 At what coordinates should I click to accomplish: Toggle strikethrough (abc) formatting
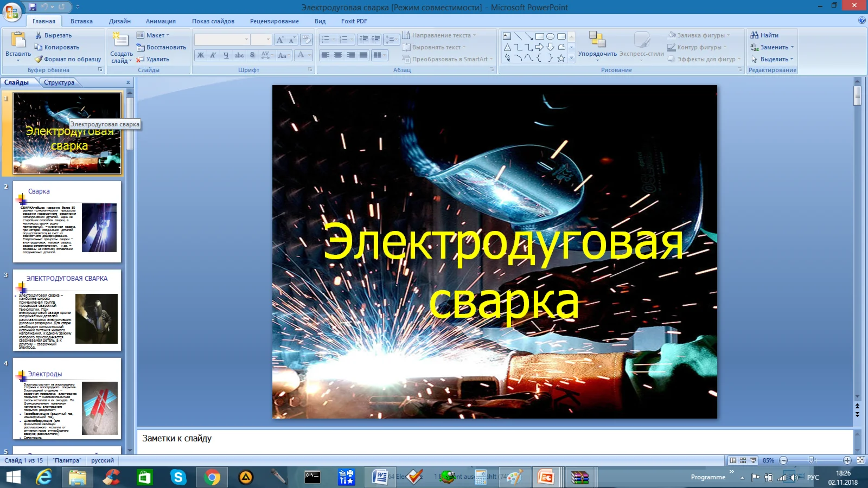[239, 55]
